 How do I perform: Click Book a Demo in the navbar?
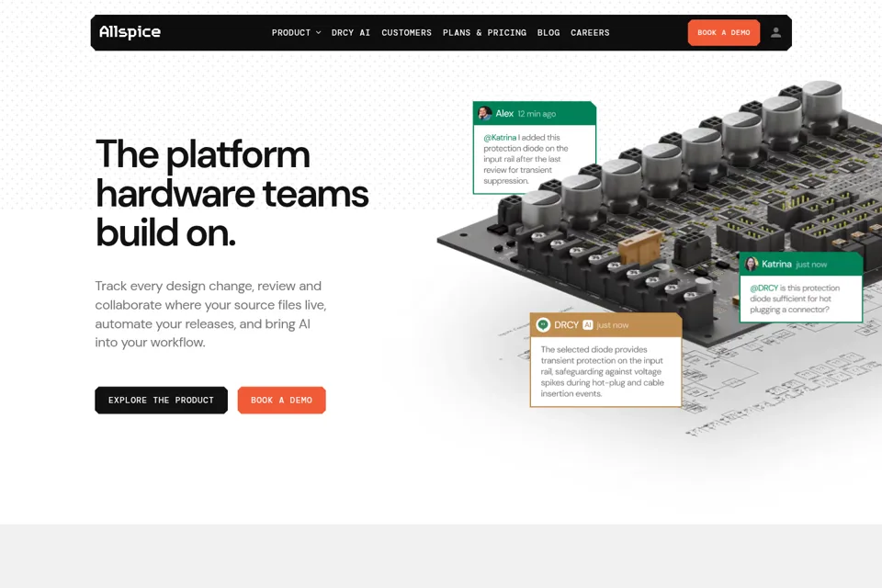pyautogui.click(x=723, y=33)
